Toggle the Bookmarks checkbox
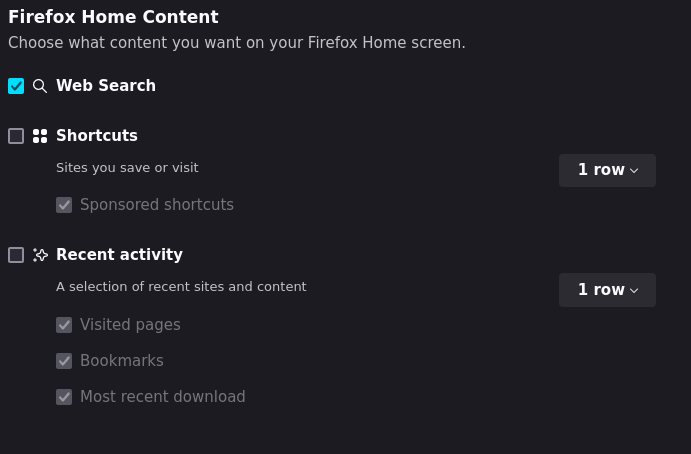The image size is (691, 454). pyautogui.click(x=64, y=361)
